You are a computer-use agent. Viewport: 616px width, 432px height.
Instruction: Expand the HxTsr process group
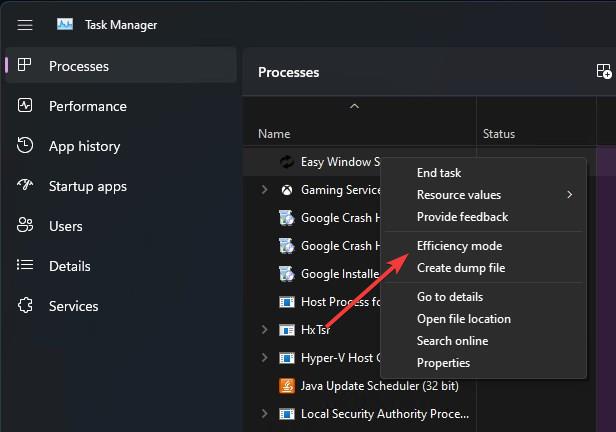pyautogui.click(x=264, y=329)
